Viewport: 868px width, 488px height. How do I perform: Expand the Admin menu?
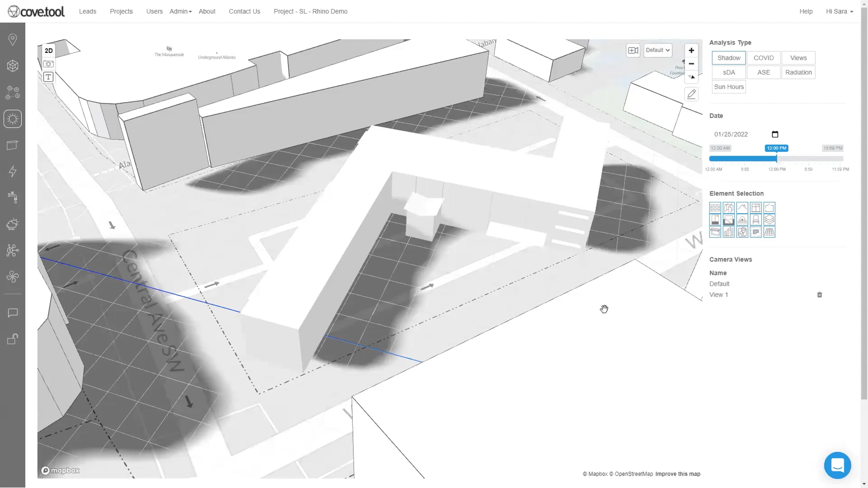(x=180, y=11)
